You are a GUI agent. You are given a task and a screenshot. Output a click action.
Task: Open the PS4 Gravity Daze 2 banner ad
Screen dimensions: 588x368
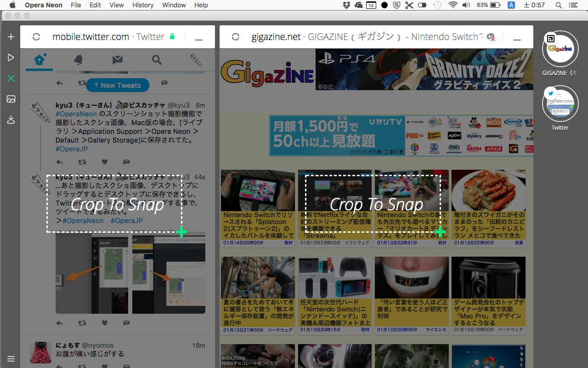[424, 69]
